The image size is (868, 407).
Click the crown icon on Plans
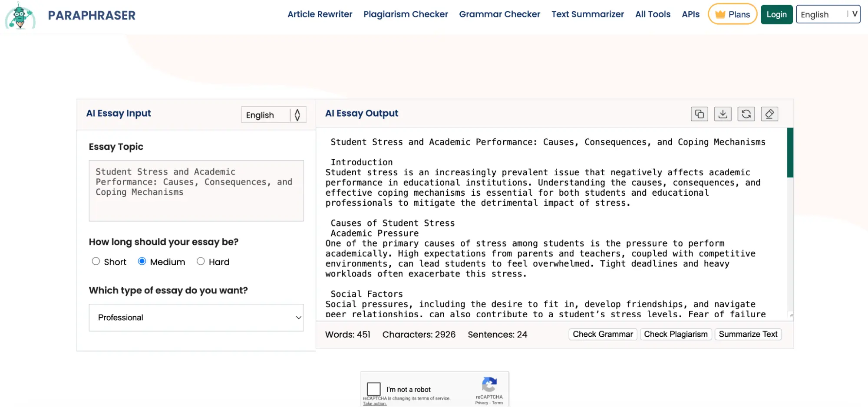coord(720,14)
